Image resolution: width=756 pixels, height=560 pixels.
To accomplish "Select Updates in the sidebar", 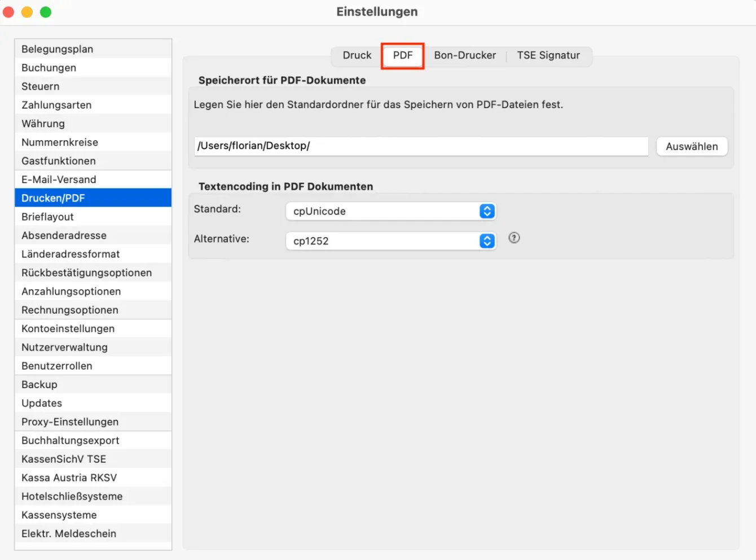I will point(93,403).
